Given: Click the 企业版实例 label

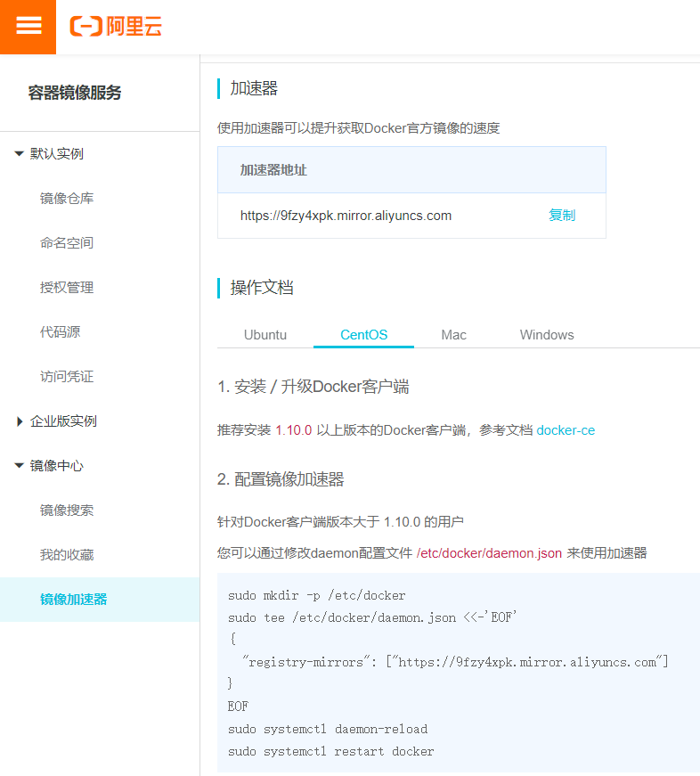Looking at the screenshot, I should [63, 421].
